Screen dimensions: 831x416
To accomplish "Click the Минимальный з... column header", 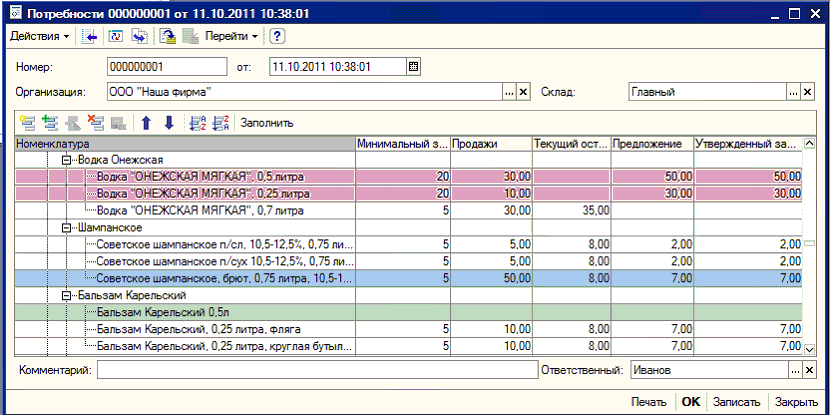I will click(x=403, y=144).
